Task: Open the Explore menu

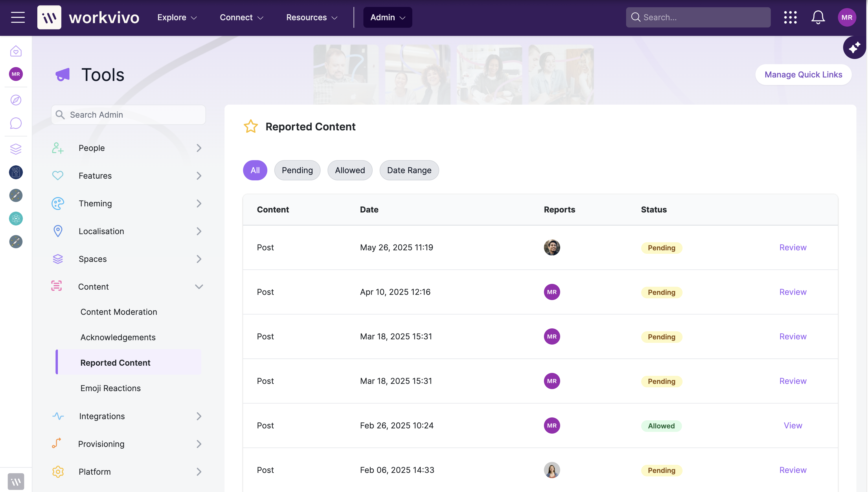Action: pyautogui.click(x=177, y=17)
